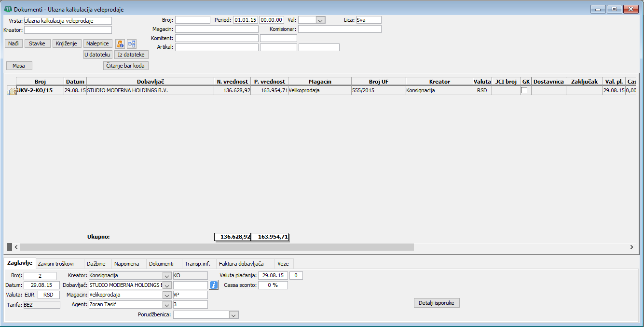Click the left arrow of horizontal scrollbar
The width and height of the screenshot is (644, 327).
pyautogui.click(x=16, y=247)
